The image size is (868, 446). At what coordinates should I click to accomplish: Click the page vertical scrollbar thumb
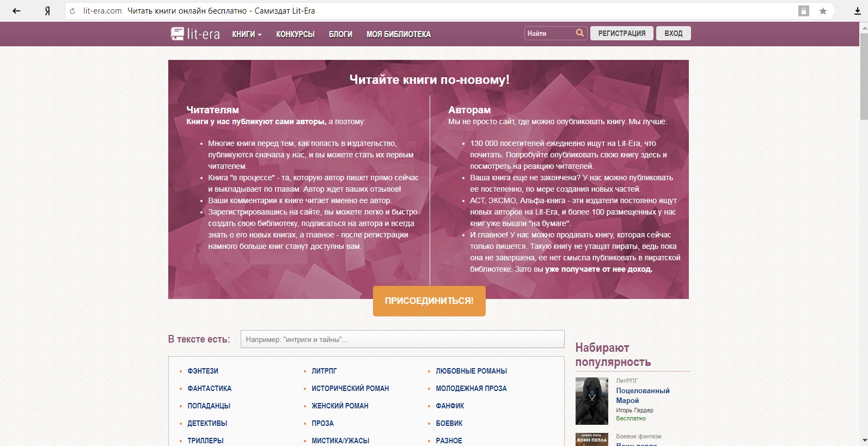(x=864, y=76)
